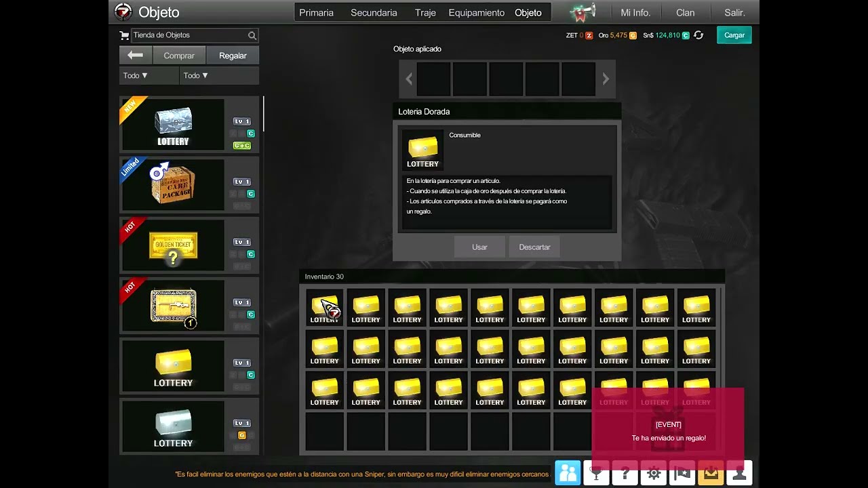The width and height of the screenshot is (868, 488).
Task: Open the gift inbox icon
Action: (711, 472)
